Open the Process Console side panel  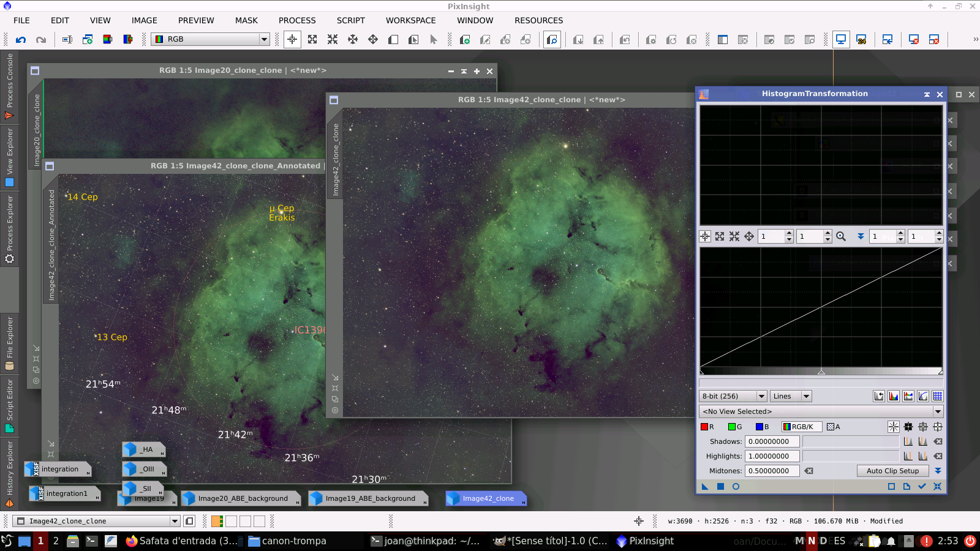pyautogui.click(x=9, y=86)
